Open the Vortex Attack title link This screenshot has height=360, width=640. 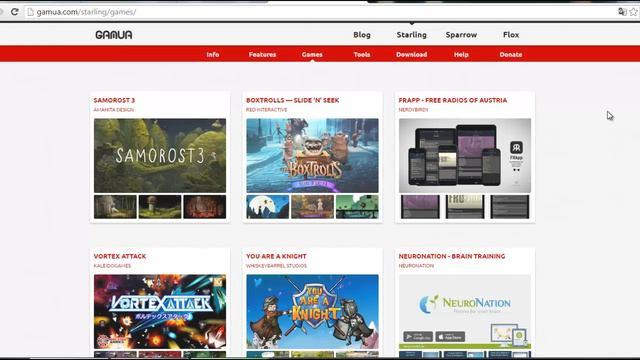coord(120,256)
